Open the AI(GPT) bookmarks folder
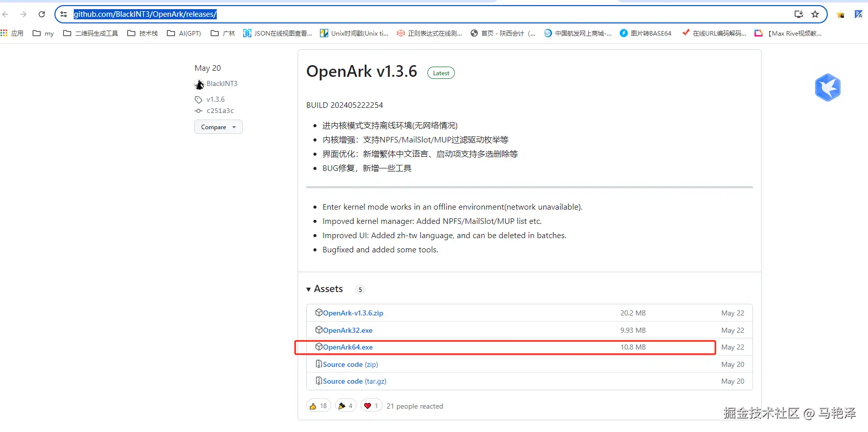This screenshot has width=868, height=432. pos(184,33)
